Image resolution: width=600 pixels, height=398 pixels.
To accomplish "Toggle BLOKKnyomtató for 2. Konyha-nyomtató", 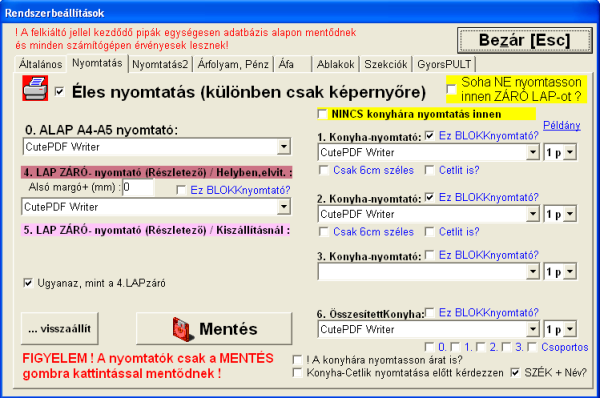I will pos(430,197).
